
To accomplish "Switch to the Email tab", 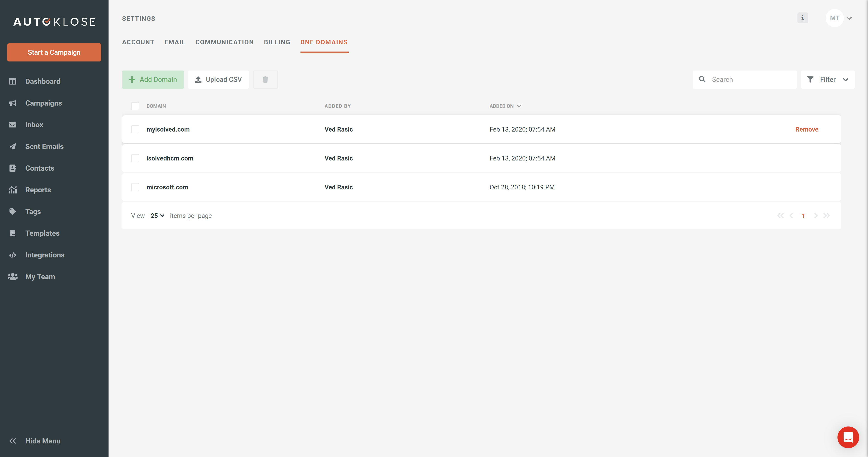I will 175,42.
